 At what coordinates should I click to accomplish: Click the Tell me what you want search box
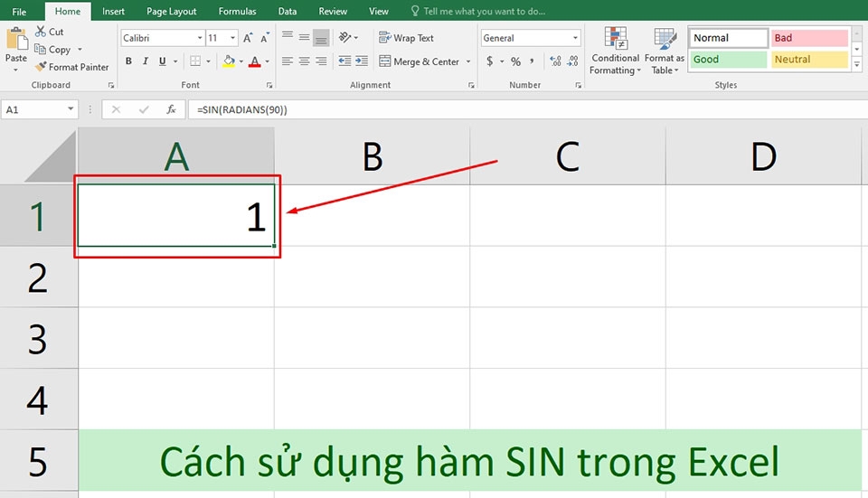pyautogui.click(x=478, y=11)
